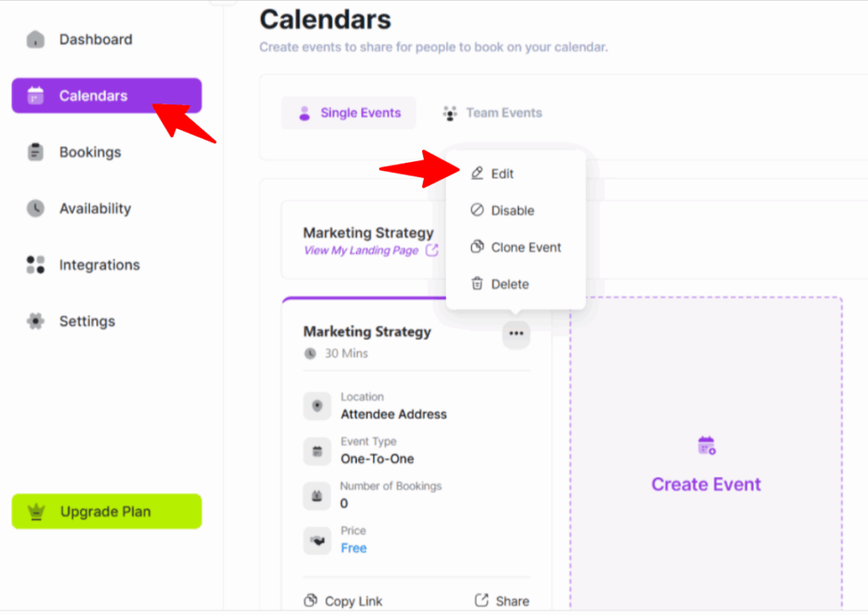Open the View My Landing Page link
The height and width of the screenshot is (615, 868).
click(361, 250)
